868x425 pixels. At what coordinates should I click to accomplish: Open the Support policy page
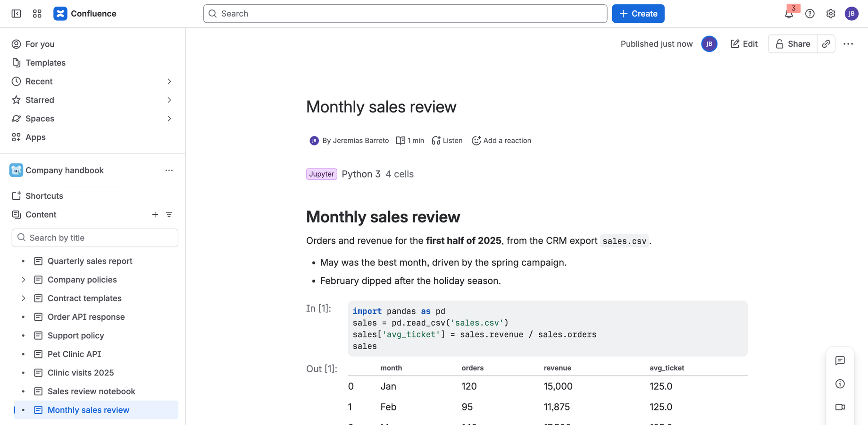coord(75,336)
